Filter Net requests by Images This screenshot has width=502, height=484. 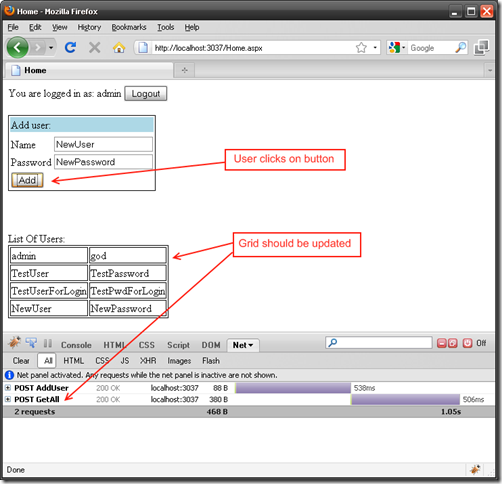click(179, 361)
